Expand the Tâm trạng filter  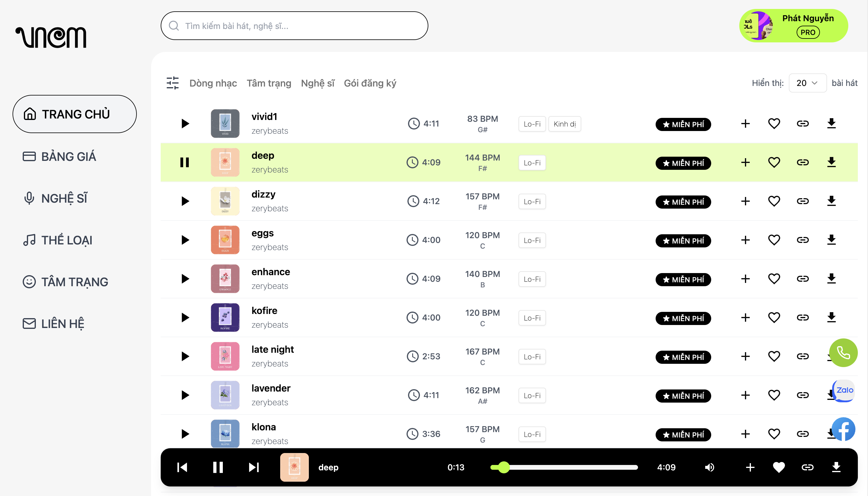[269, 83]
